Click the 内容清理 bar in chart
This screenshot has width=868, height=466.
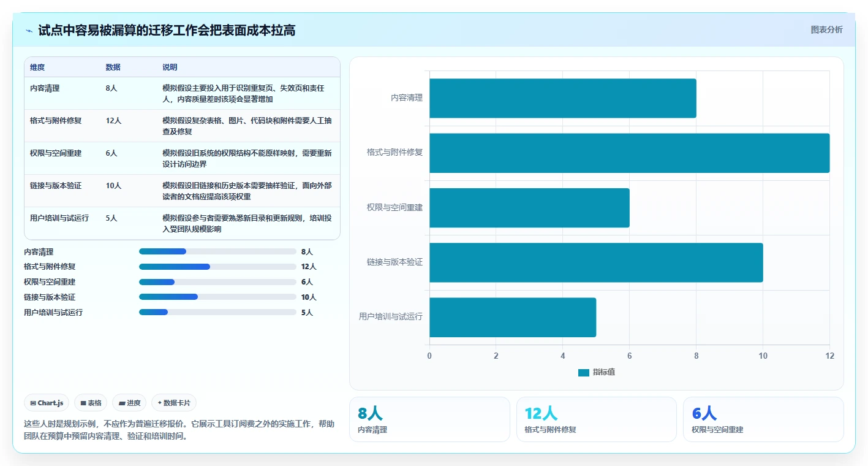pyautogui.click(x=562, y=98)
